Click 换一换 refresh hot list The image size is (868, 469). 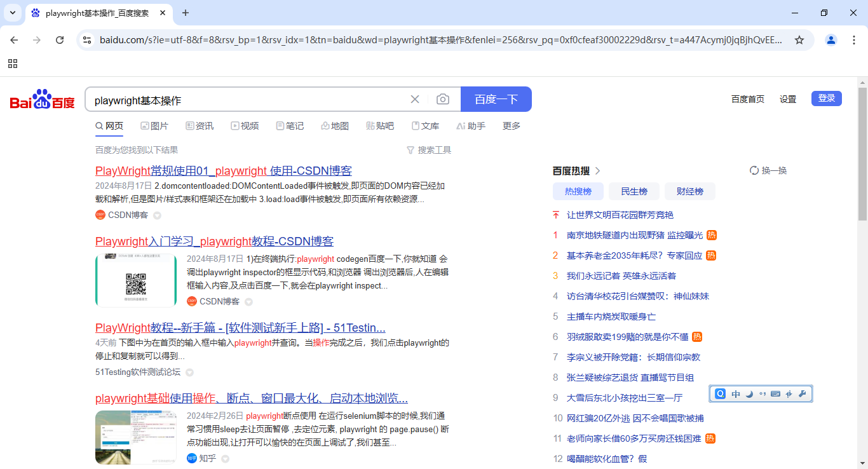point(769,170)
